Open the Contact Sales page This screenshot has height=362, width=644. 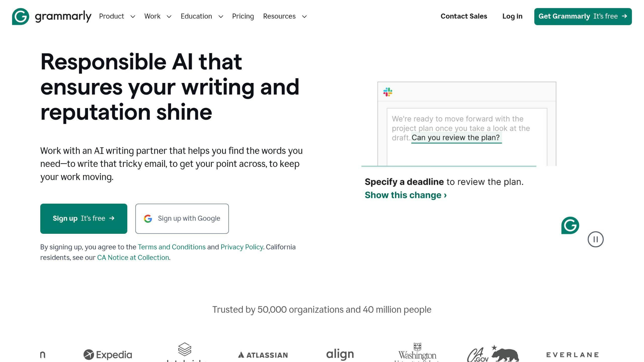click(x=464, y=16)
